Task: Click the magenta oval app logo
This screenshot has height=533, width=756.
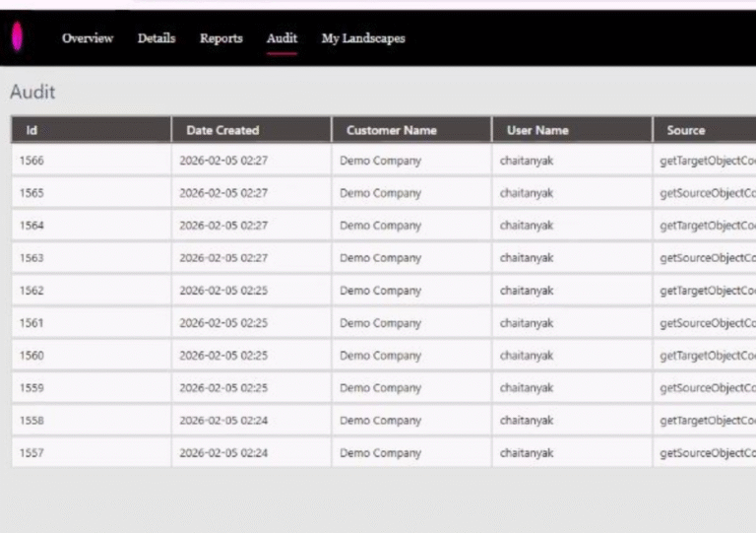Action: click(x=17, y=38)
